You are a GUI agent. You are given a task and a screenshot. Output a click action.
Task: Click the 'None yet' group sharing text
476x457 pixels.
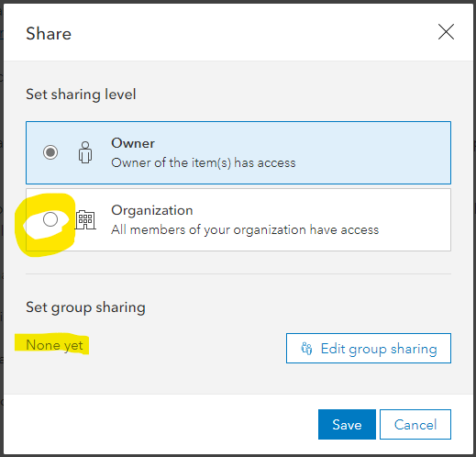(x=54, y=345)
